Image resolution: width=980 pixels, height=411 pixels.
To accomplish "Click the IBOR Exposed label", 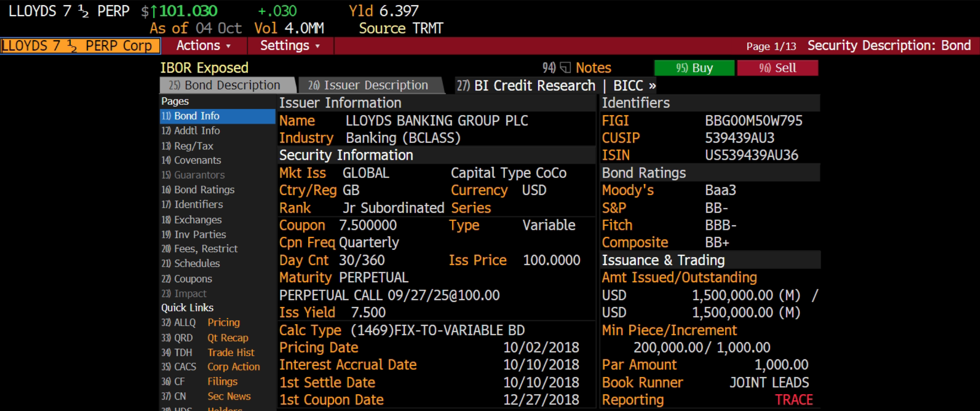I will 204,68.
